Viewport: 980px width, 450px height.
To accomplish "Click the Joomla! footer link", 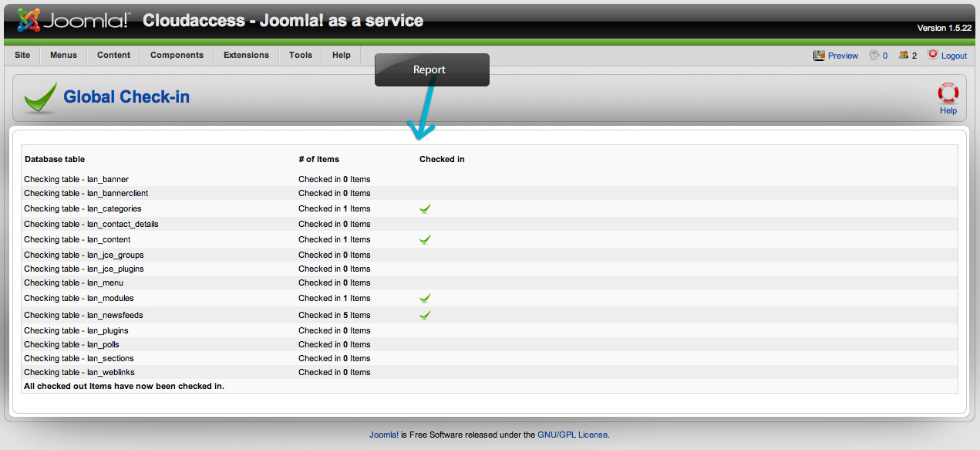I will 384,435.
